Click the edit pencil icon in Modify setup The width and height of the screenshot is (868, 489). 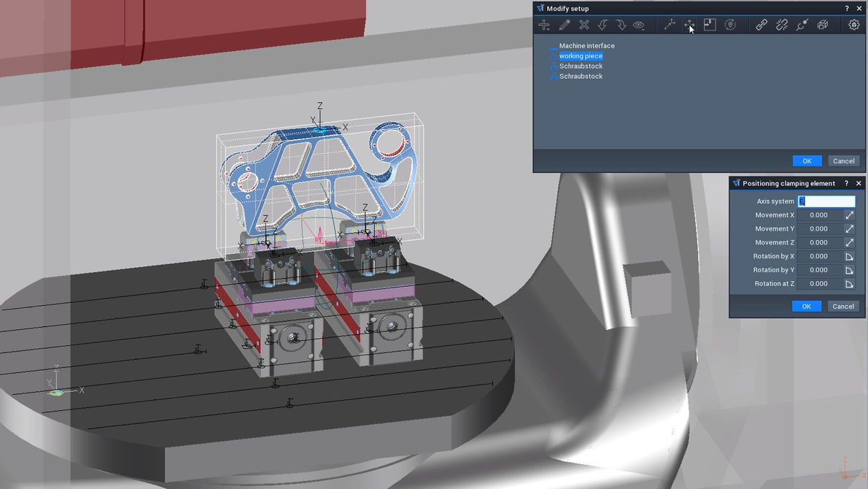(x=564, y=25)
